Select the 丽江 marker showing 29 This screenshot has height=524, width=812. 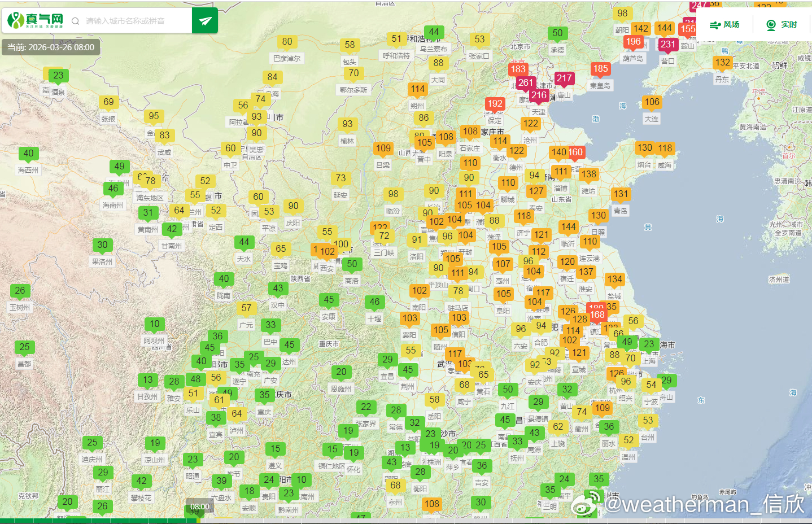103,473
